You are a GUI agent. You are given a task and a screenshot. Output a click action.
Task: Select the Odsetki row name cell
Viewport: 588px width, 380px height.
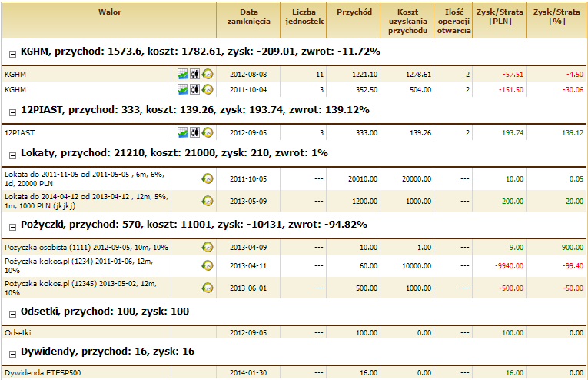(87, 333)
